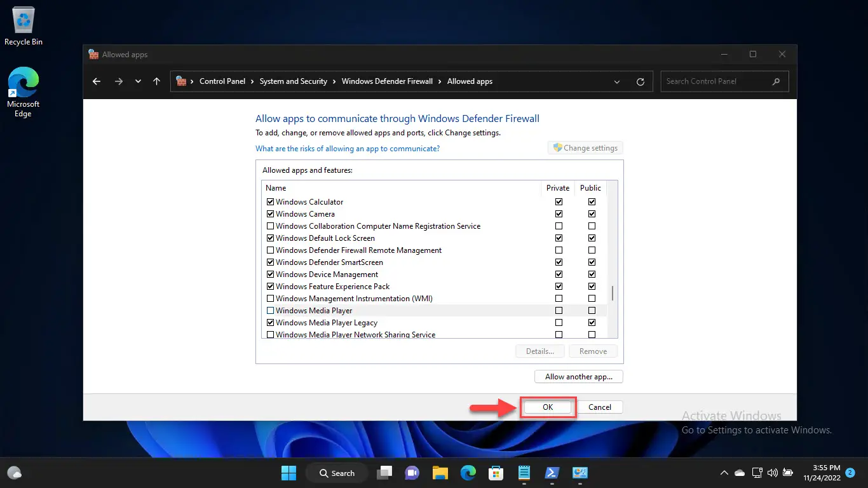Screen dimensions: 868x488
Task: Open the weather widget on the taskbar
Action: [15, 473]
